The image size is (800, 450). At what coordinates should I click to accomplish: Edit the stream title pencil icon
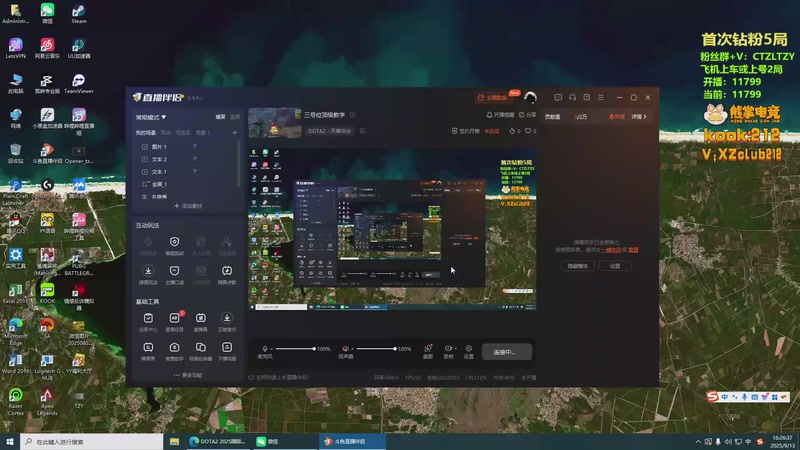click(x=353, y=115)
